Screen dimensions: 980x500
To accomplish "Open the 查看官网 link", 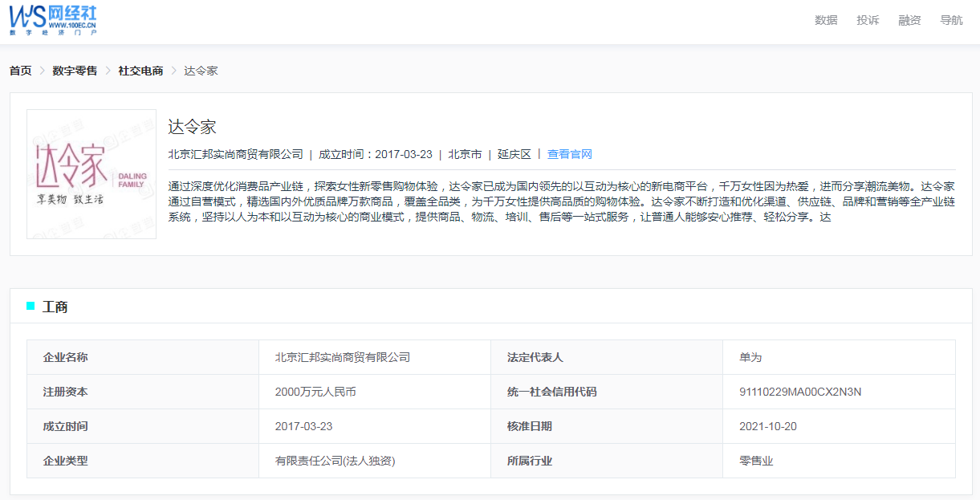I will (x=569, y=154).
